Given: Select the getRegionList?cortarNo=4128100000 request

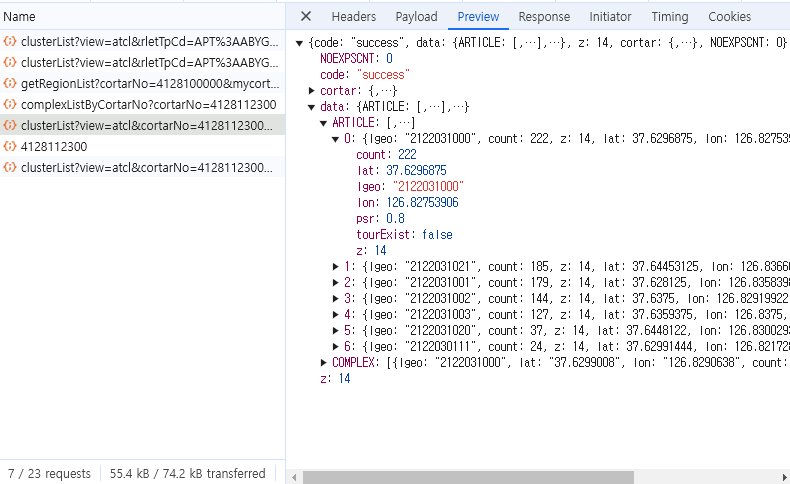Looking at the screenshot, I should coord(143,84).
